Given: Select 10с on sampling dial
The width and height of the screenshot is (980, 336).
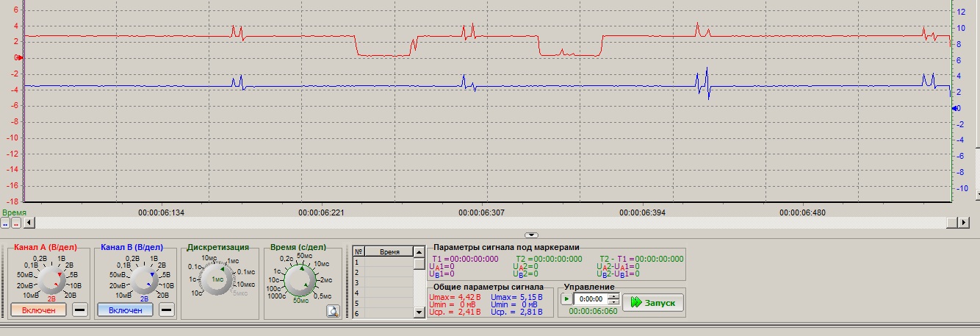Looking at the screenshot, I should 197,293.
